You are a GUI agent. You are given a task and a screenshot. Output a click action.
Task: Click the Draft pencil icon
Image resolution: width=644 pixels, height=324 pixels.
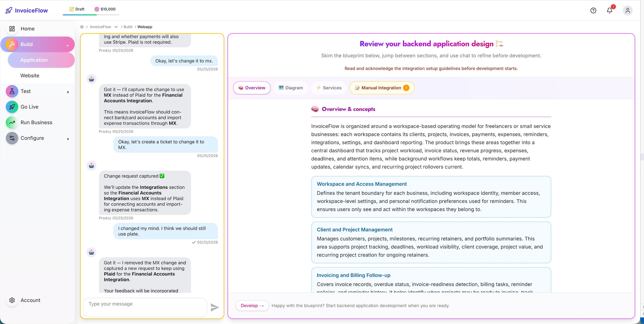point(71,9)
